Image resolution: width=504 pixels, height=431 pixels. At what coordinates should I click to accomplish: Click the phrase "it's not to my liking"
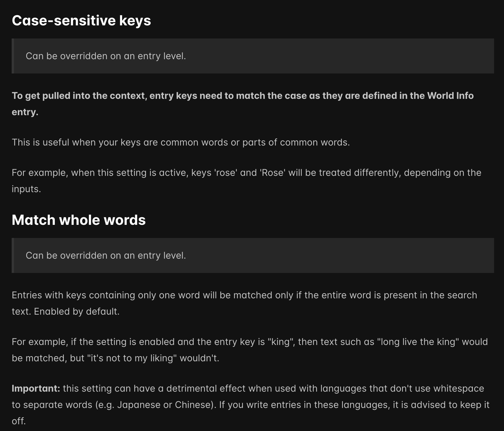click(132, 358)
